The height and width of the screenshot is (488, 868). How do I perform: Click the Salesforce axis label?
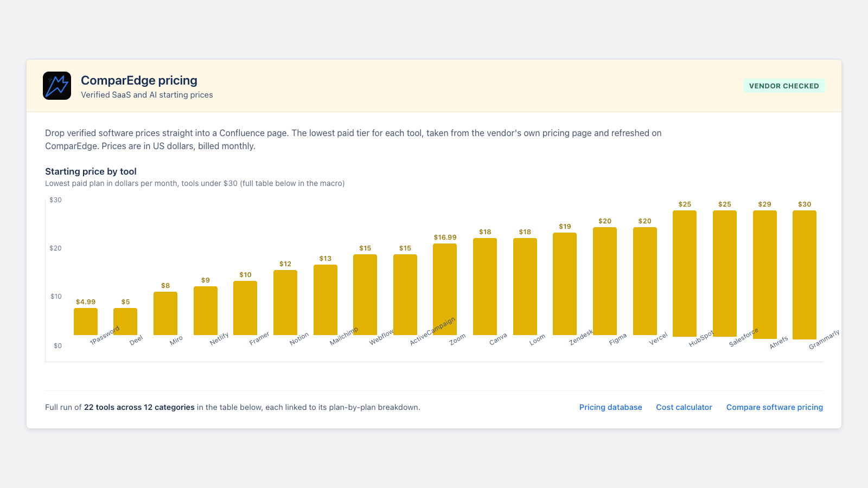coord(744,337)
